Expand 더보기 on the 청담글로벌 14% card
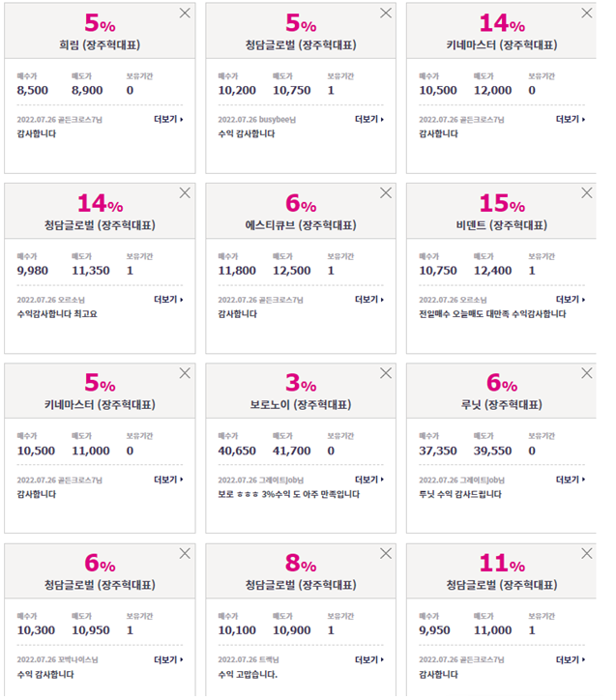 tap(168, 299)
